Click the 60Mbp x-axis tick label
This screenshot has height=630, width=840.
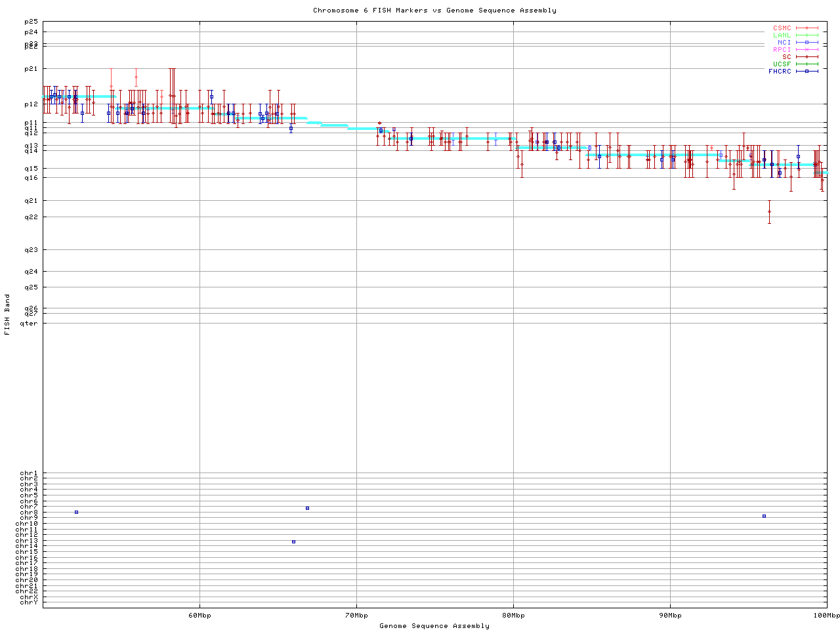[x=199, y=616]
